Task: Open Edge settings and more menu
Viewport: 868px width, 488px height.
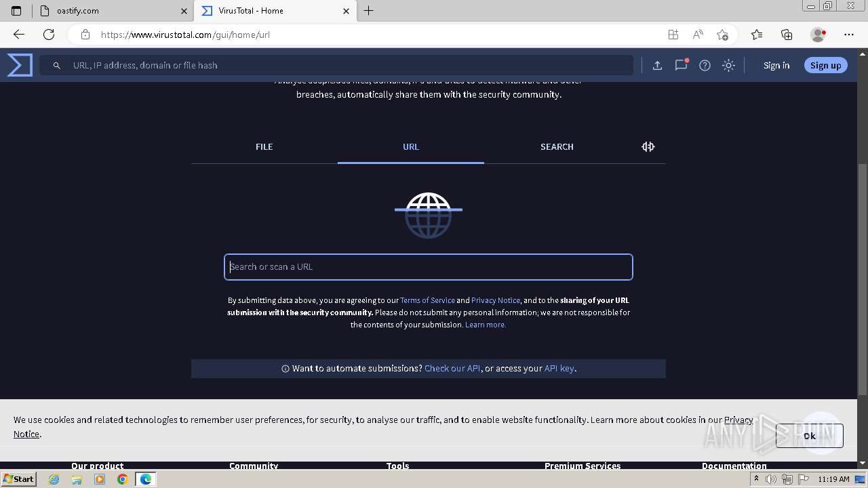Action: tap(849, 35)
